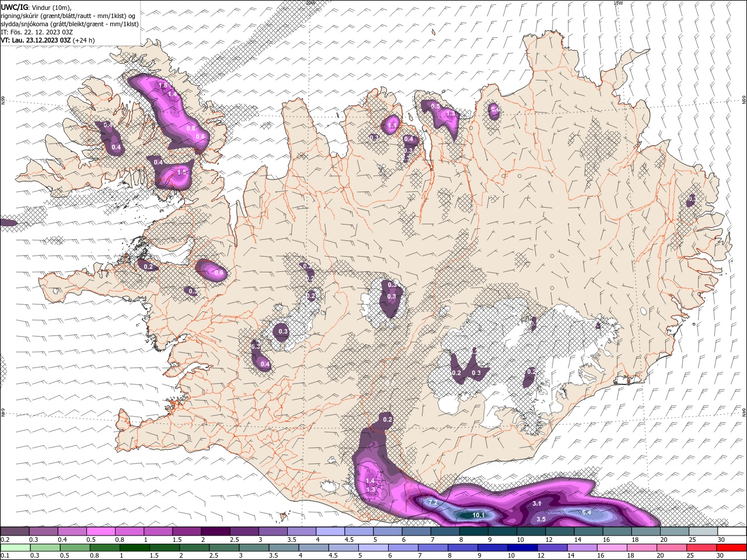
Task: Click the '18' tick label in the lower legend row
Action: tap(630, 556)
